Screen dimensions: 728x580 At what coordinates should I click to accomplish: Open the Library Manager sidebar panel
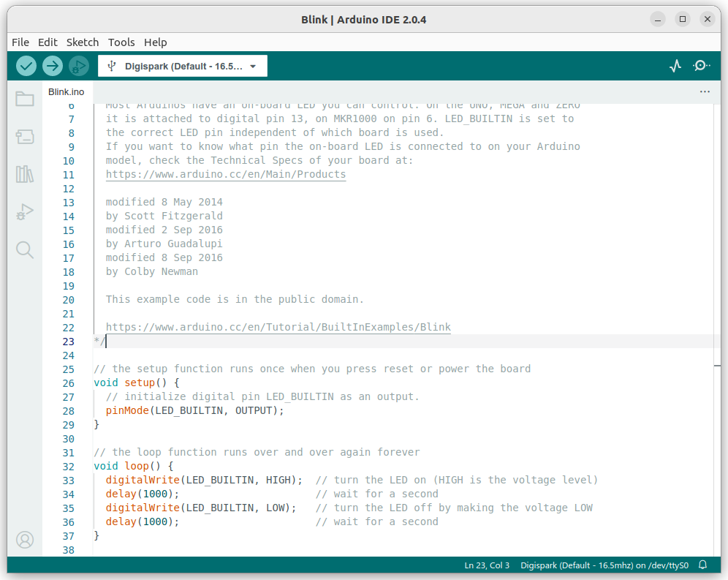25,174
